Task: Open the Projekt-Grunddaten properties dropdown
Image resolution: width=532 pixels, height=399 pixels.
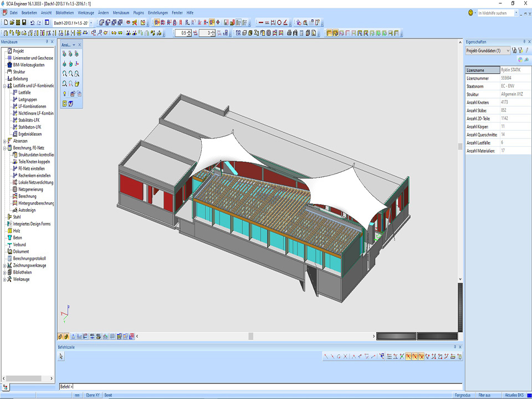Action: (x=508, y=50)
